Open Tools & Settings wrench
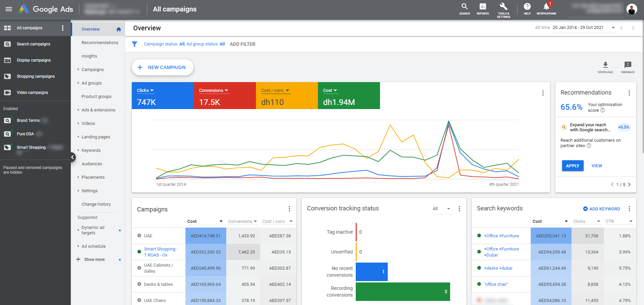This screenshot has width=644, height=305. point(503,10)
